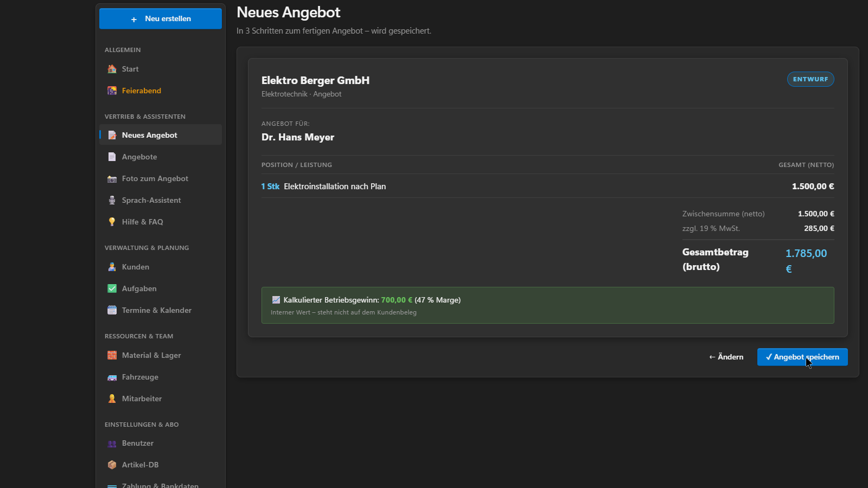Screen dimensions: 868x488
Task: Click the chart icon beside Kalkulierter Betriebsgewinn
Action: click(x=276, y=300)
